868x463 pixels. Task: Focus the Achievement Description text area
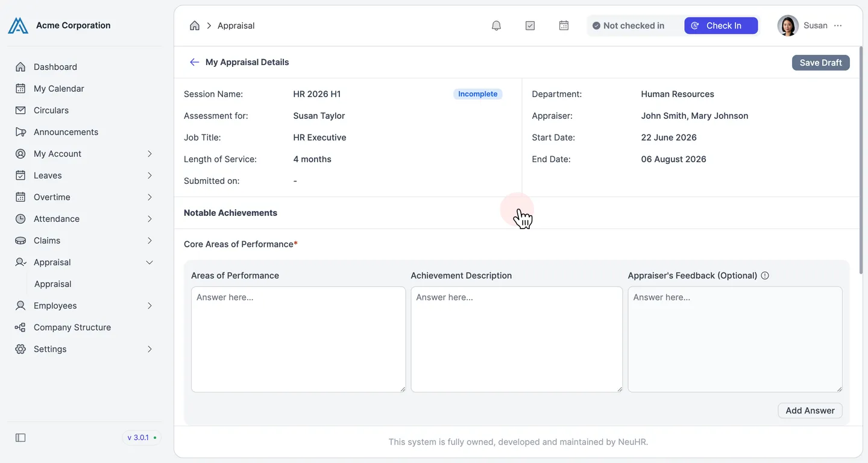point(517,339)
